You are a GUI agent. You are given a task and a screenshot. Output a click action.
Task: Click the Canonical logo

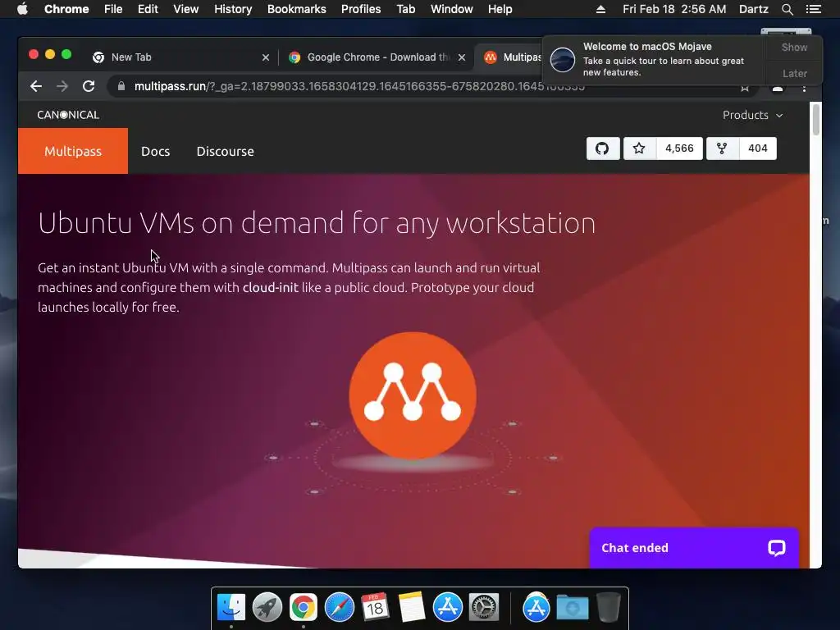[68, 115]
